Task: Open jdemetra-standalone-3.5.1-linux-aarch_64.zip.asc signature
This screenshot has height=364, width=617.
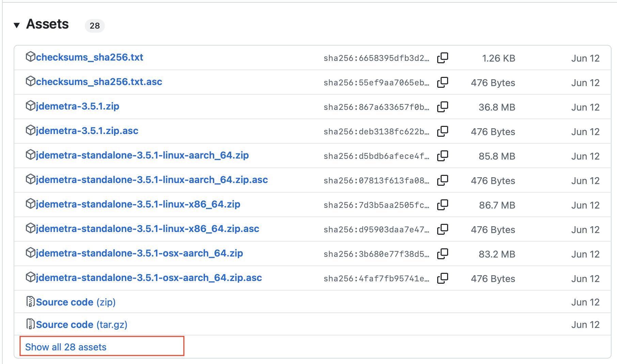Action: pos(152,180)
